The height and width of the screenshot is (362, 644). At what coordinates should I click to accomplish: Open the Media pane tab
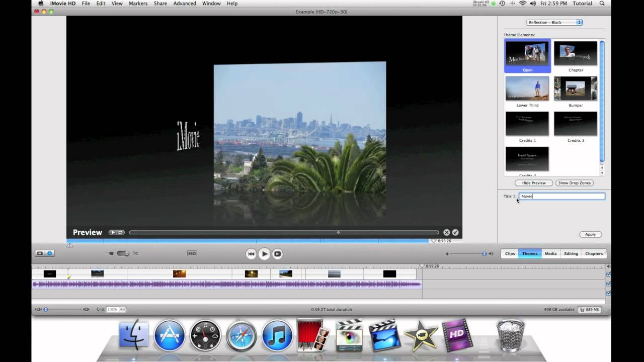[551, 253]
